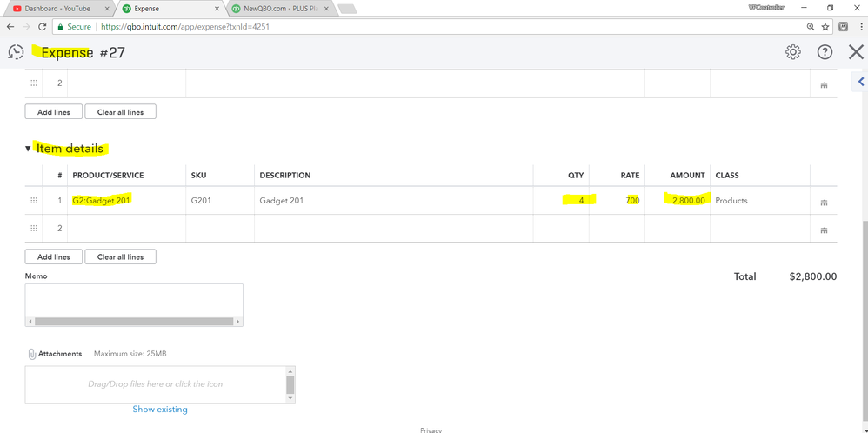The image size is (868, 433).
Task: Switch to the NewQBO.com browser tab
Action: pos(280,9)
